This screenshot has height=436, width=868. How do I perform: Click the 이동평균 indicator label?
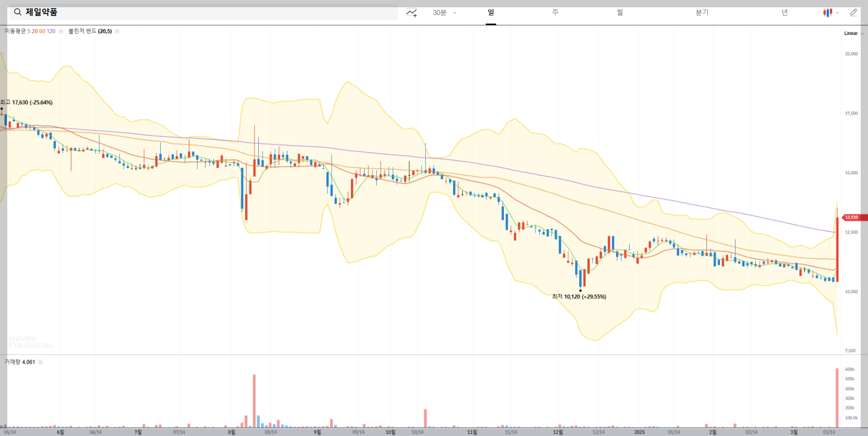[x=16, y=31]
